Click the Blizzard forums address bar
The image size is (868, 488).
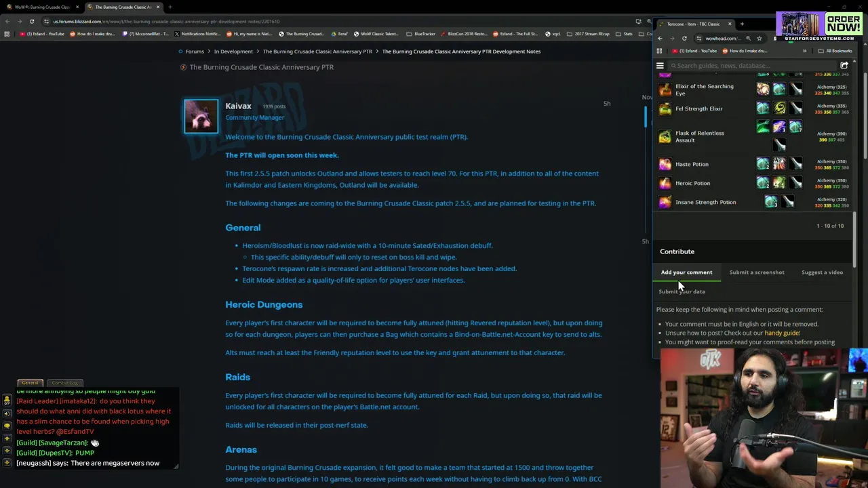(339, 21)
